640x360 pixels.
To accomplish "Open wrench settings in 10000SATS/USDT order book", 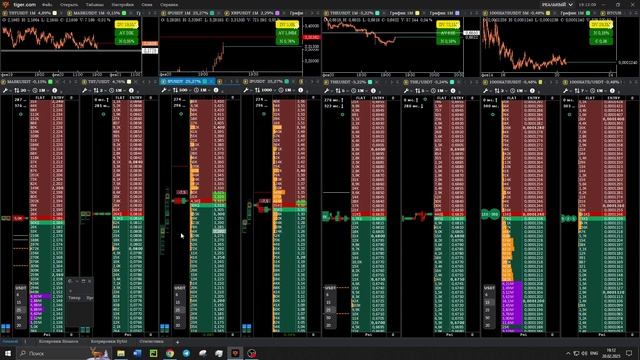I will [x=566, y=90].
